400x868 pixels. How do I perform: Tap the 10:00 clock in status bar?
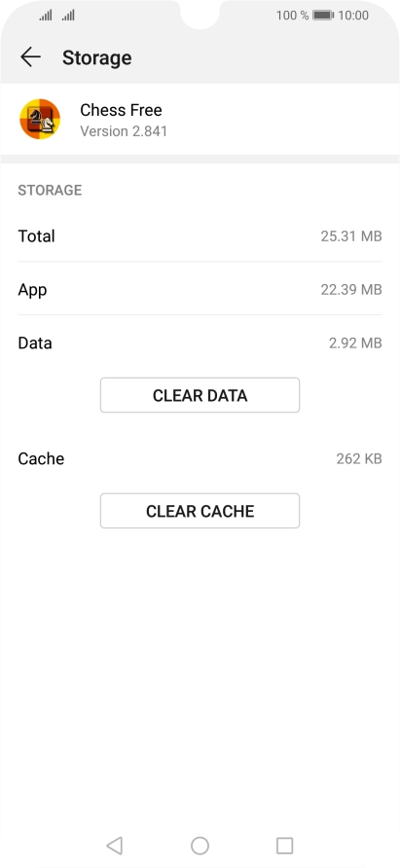pos(353,16)
